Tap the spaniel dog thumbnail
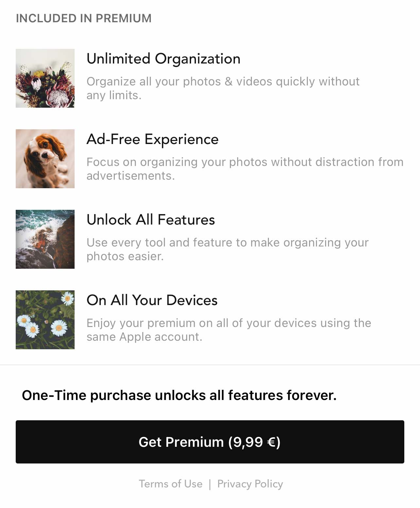This screenshot has width=420, height=508. tap(45, 159)
